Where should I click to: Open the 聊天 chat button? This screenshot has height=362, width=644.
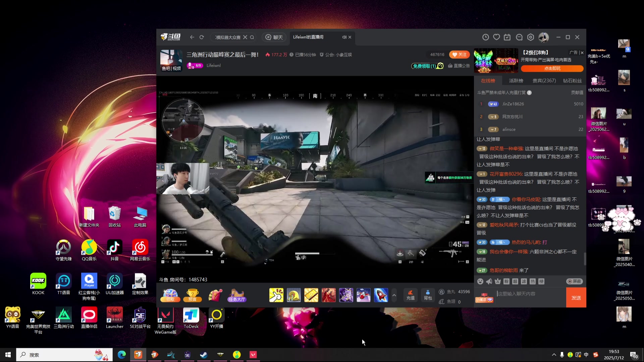click(x=274, y=37)
